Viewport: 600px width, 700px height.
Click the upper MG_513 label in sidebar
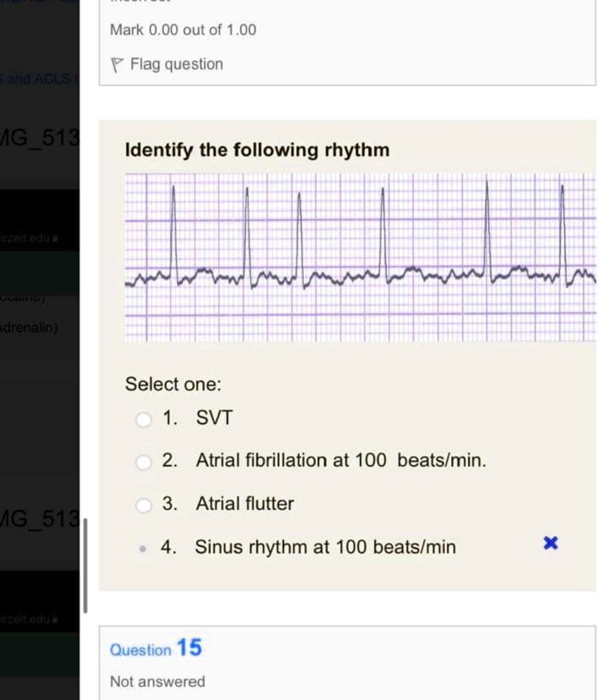tap(39, 138)
